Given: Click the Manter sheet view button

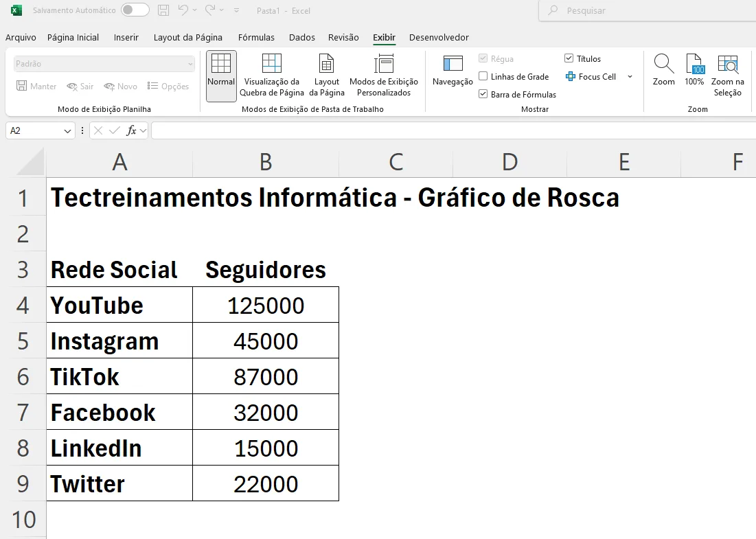Looking at the screenshot, I should click(36, 86).
